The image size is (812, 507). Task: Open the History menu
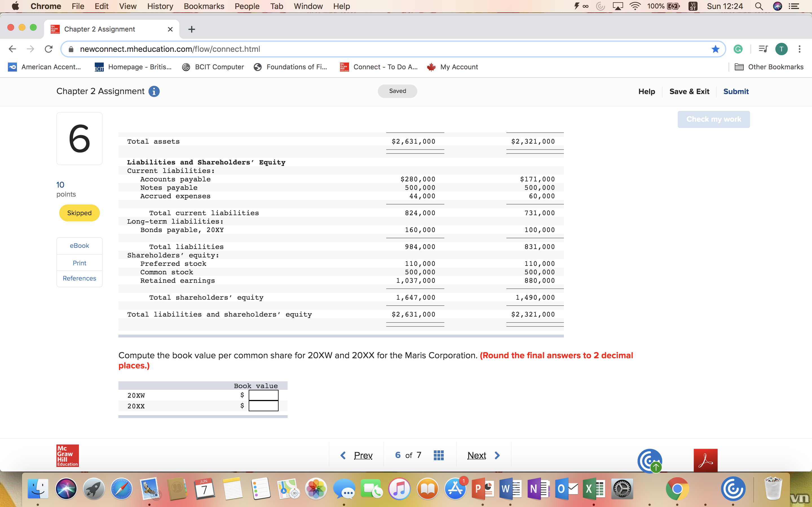[160, 6]
